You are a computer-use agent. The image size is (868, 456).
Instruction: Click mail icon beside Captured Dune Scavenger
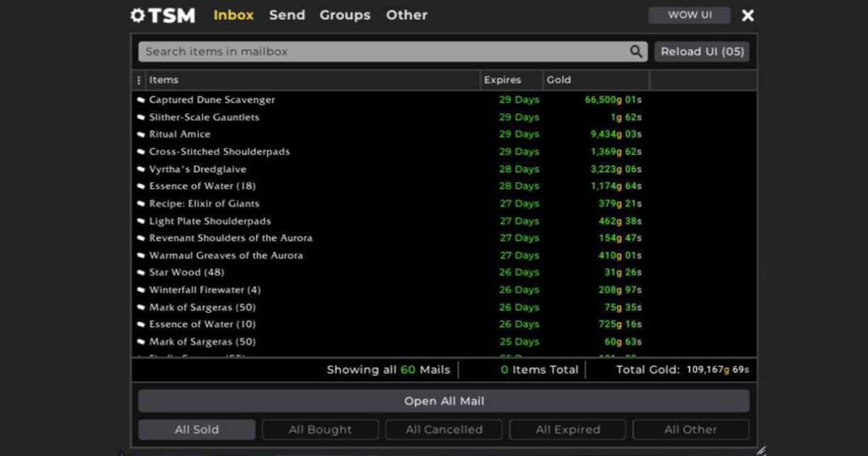coord(141,100)
